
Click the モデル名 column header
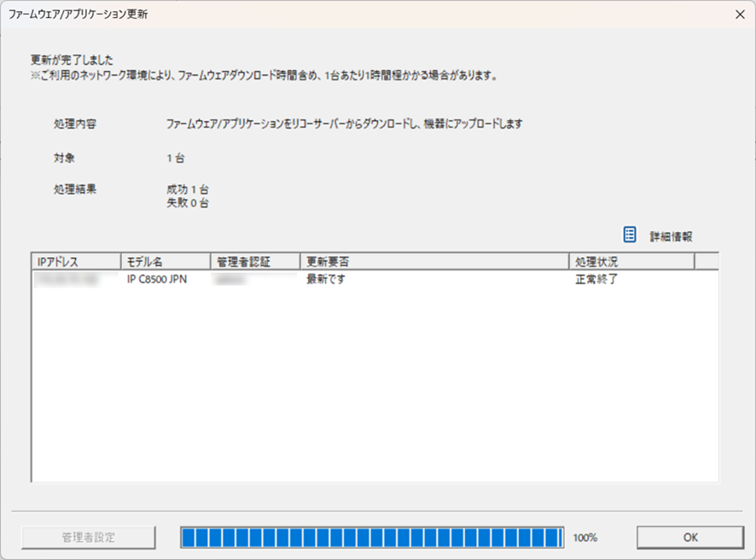click(x=166, y=261)
